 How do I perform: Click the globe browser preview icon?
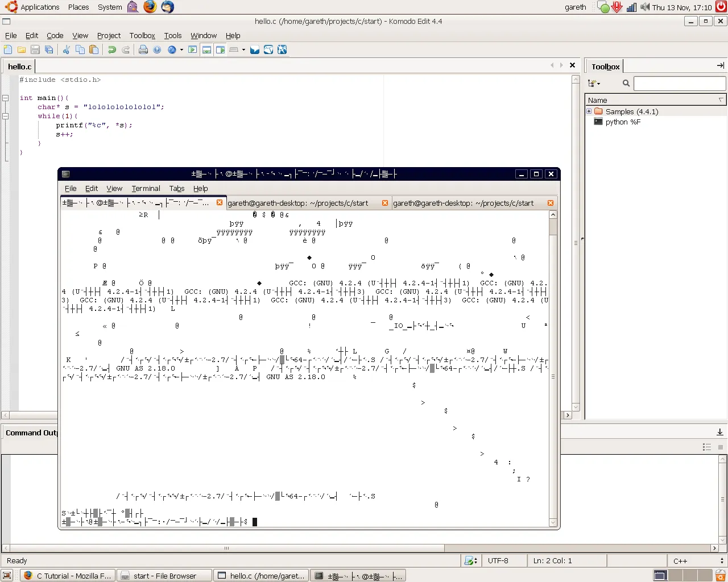172,50
